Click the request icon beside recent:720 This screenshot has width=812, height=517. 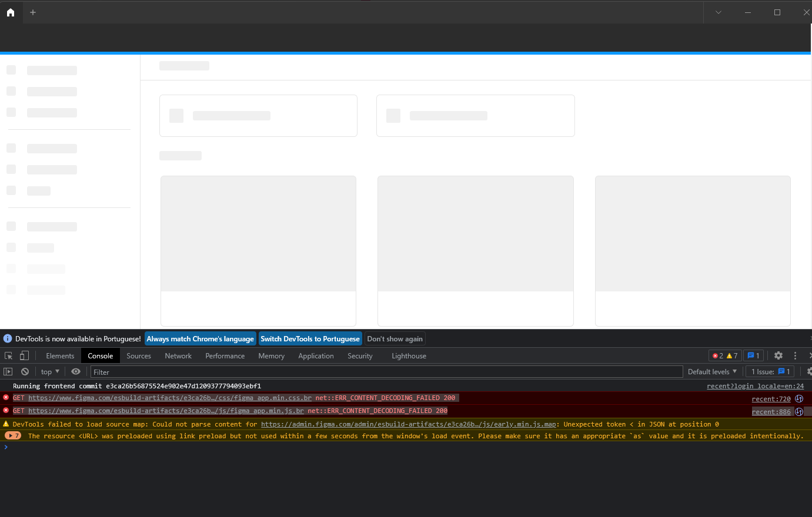coord(799,399)
